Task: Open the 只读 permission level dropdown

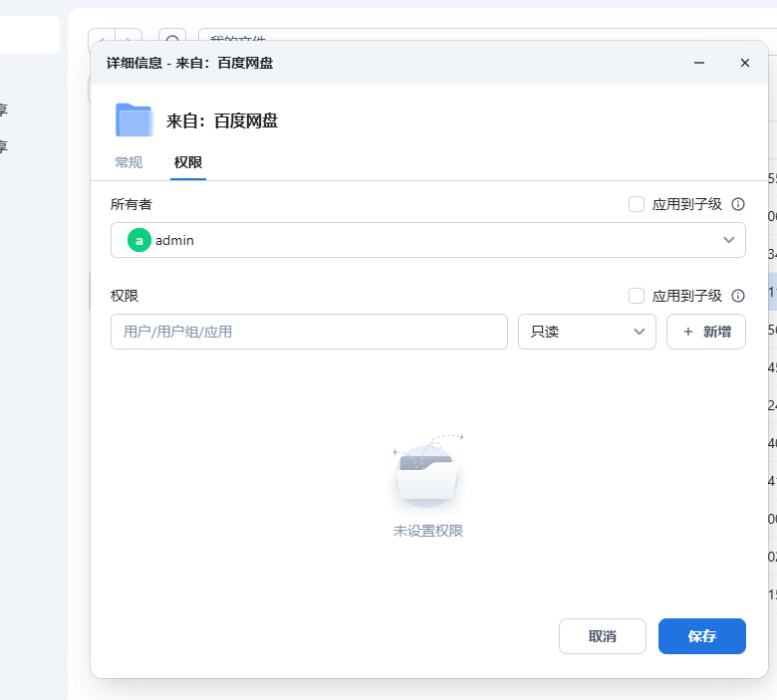Action: click(x=587, y=332)
